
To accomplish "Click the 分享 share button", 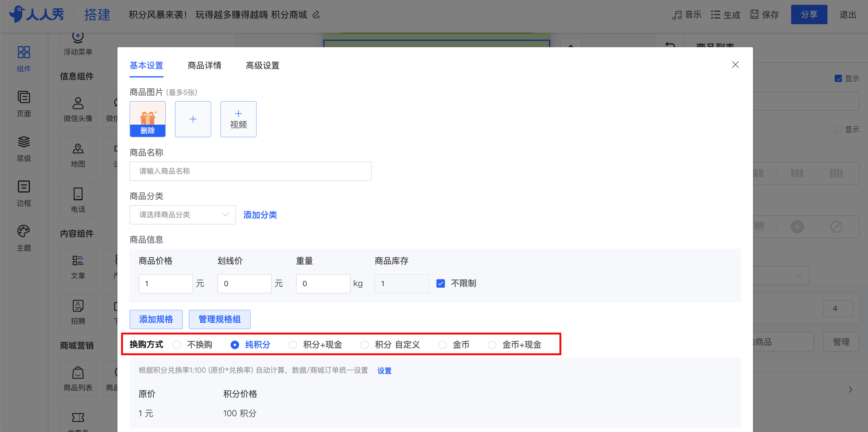I will pyautogui.click(x=809, y=15).
